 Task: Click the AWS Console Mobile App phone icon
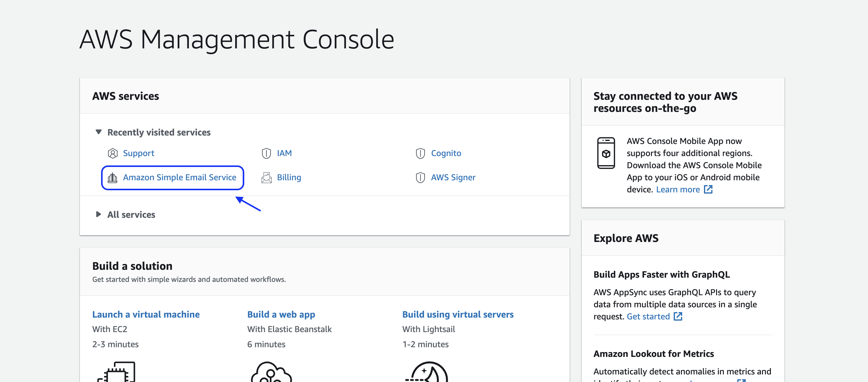[606, 153]
